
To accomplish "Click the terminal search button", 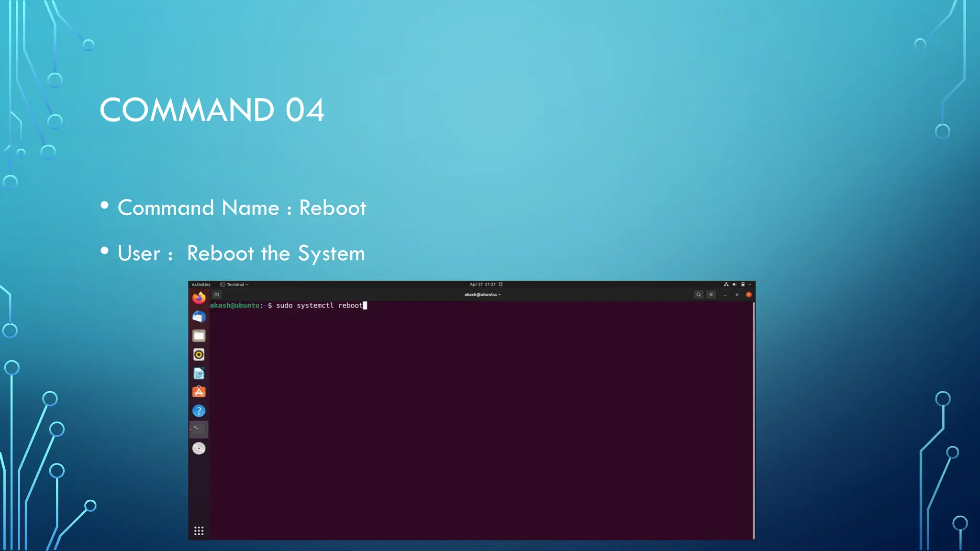I will (698, 295).
